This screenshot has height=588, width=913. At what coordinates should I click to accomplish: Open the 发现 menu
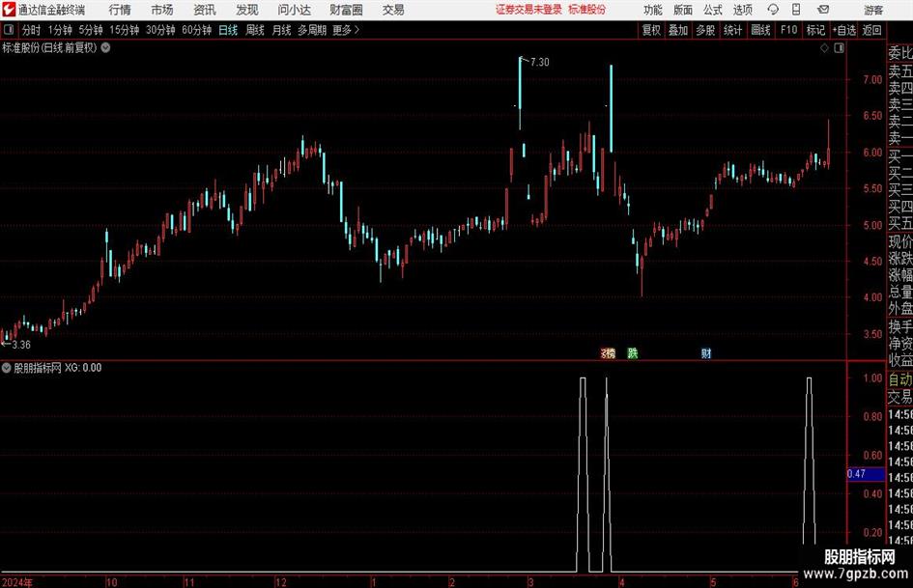(x=247, y=10)
